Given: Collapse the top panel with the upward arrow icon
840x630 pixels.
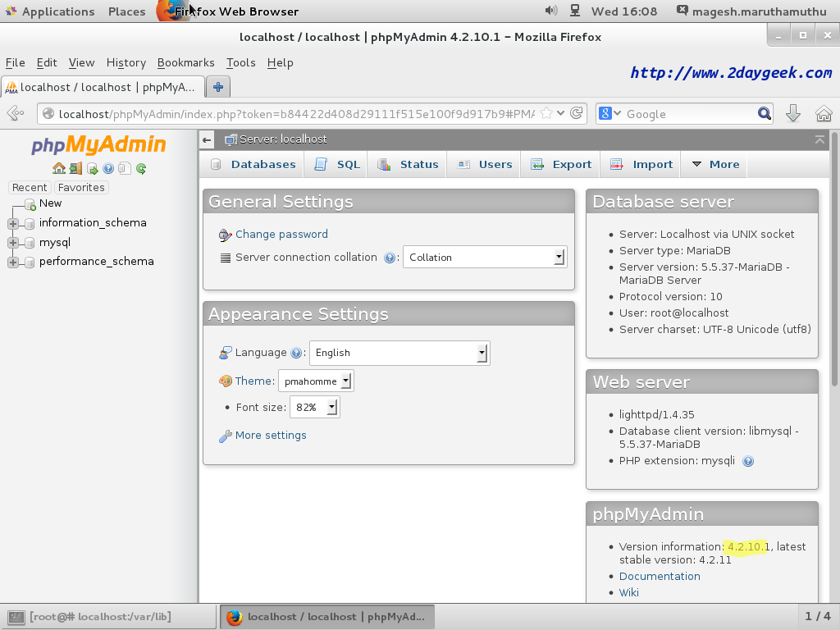Looking at the screenshot, I should (x=819, y=139).
